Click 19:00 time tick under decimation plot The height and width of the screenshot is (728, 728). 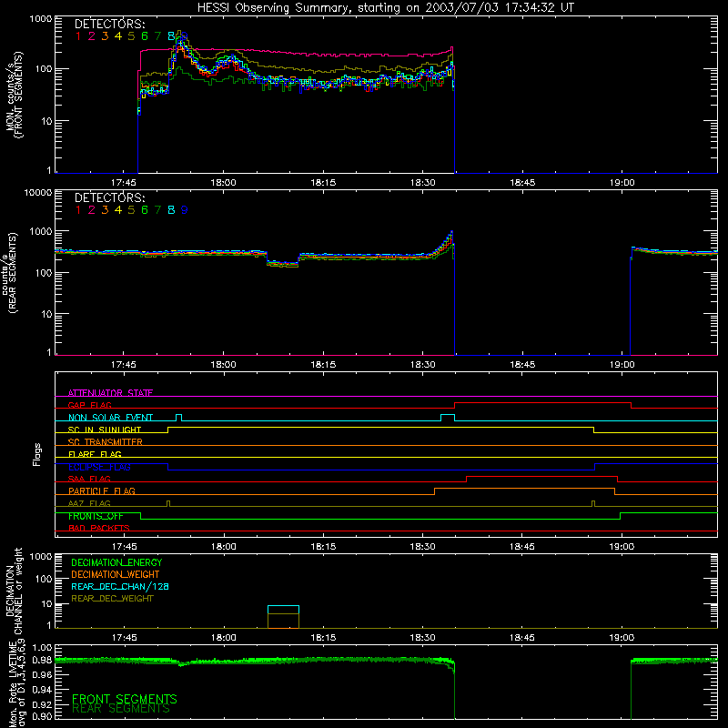(x=622, y=638)
